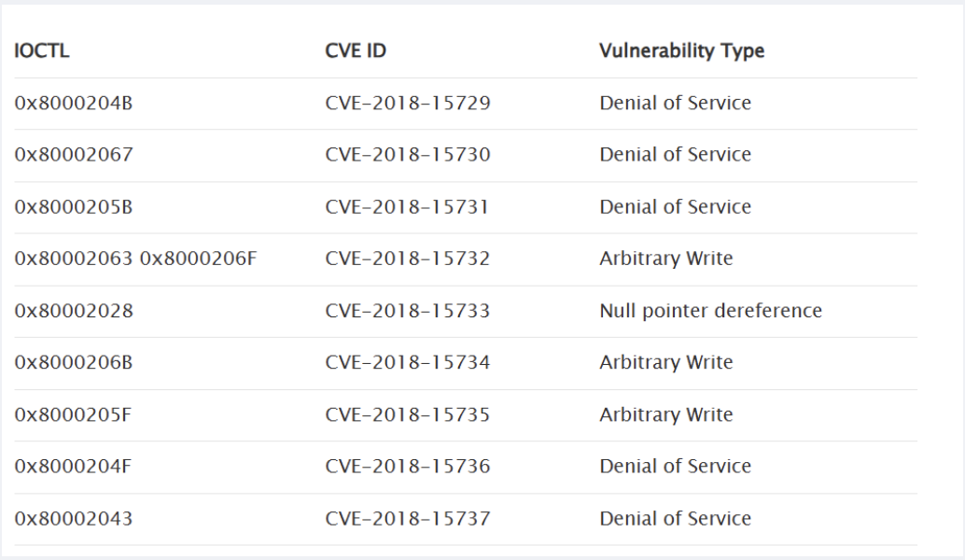Click the Vulnerability Type column header

click(682, 50)
